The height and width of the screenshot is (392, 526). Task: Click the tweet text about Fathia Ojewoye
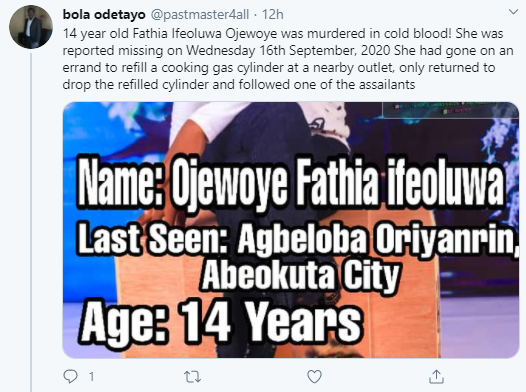tap(288, 59)
